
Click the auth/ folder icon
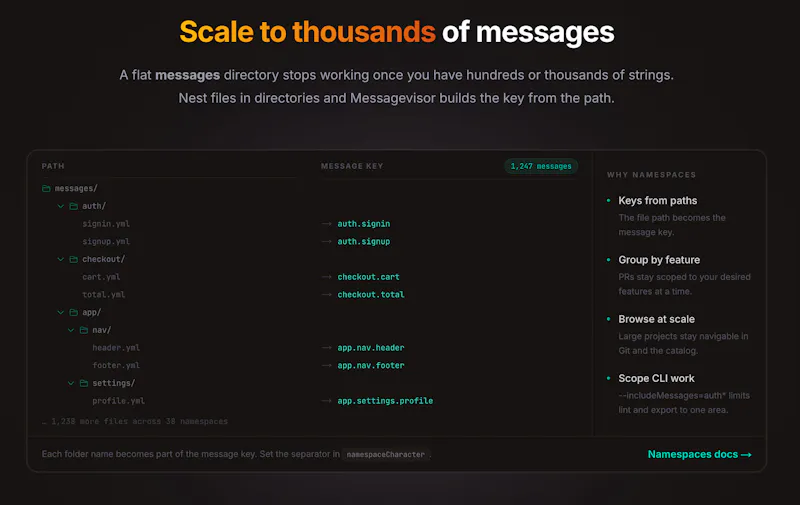click(73, 206)
